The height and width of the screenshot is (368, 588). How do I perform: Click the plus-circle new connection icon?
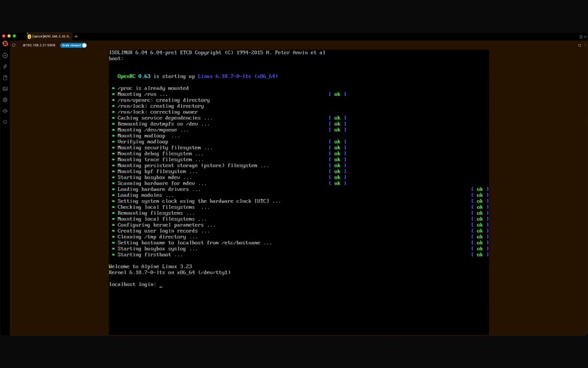tap(5, 56)
